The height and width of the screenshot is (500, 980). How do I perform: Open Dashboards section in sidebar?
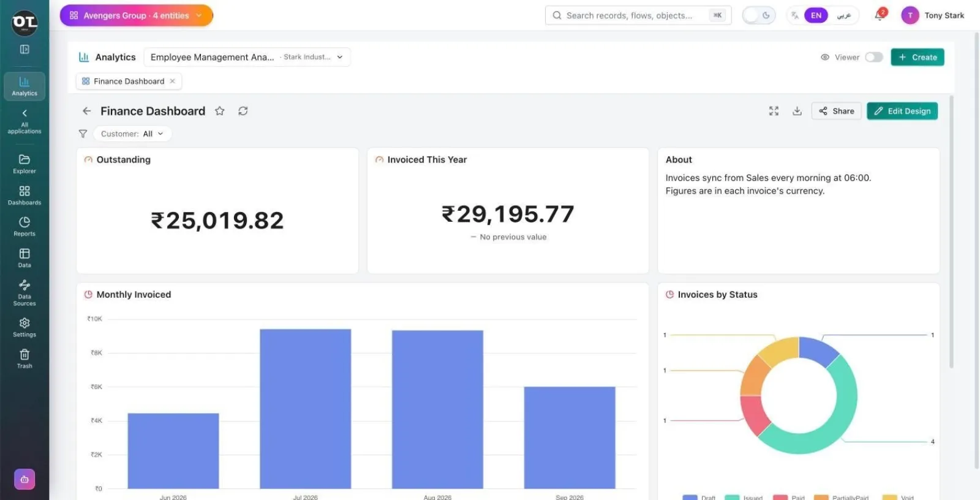point(24,195)
